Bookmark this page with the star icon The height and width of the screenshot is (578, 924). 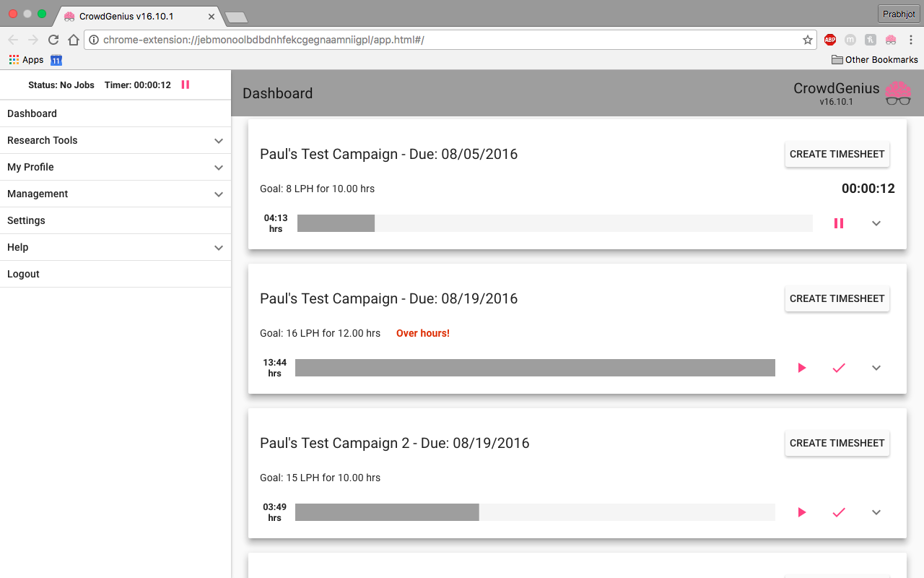tap(808, 40)
